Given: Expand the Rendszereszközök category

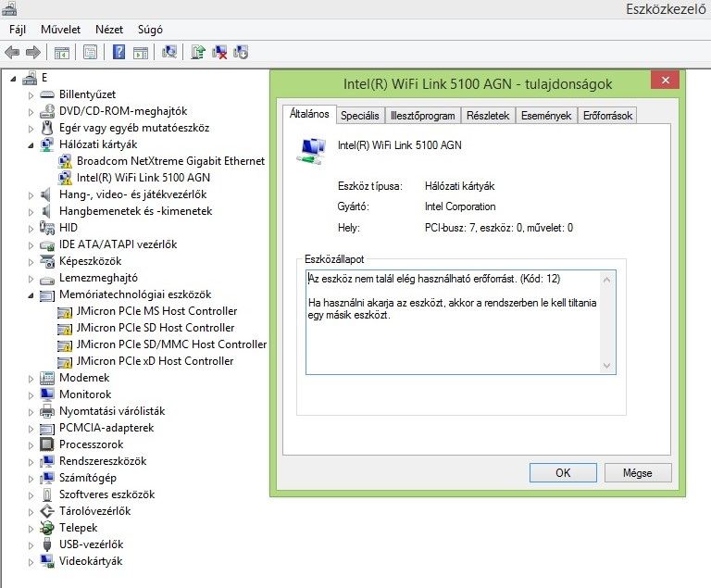Looking at the screenshot, I should point(31,462).
